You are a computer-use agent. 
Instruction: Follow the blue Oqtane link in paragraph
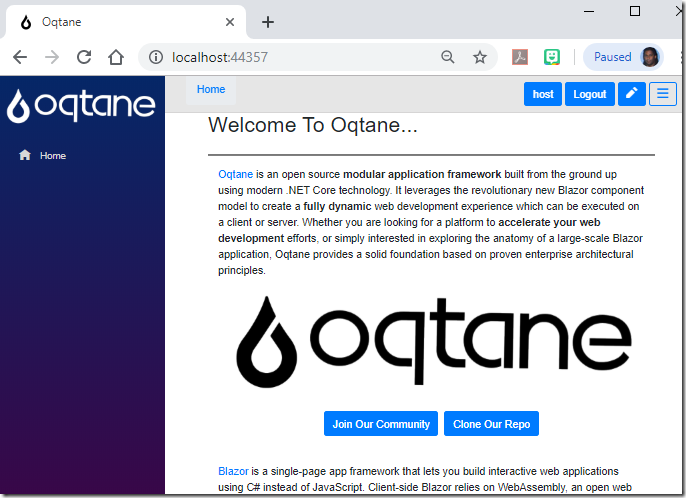[235, 174]
